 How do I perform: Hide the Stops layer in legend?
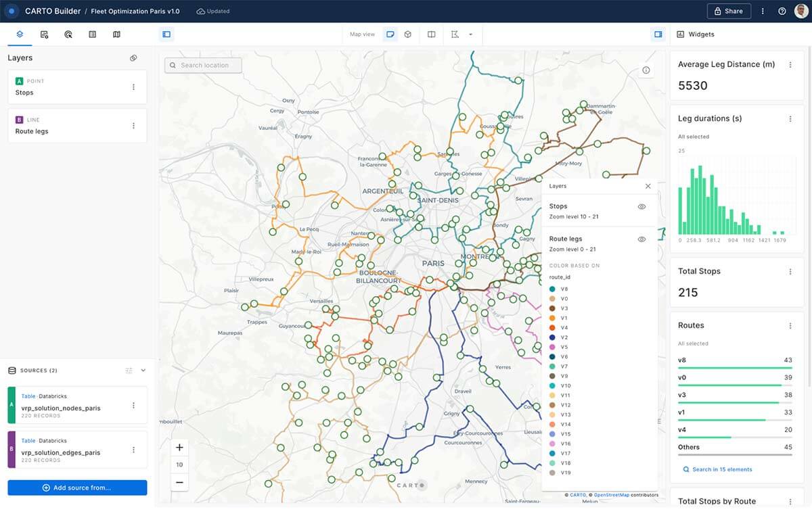[641, 207]
